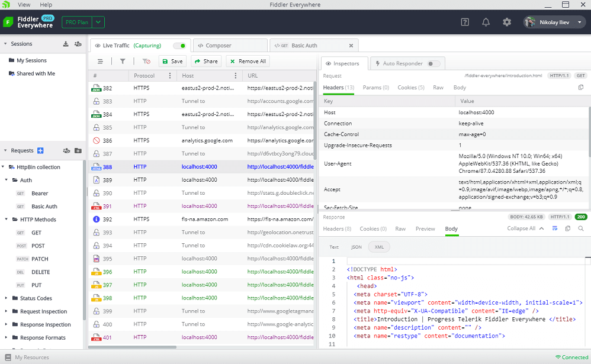Image resolution: width=591 pixels, height=364 pixels.
Task: Open settings gear in header
Action: (506, 22)
